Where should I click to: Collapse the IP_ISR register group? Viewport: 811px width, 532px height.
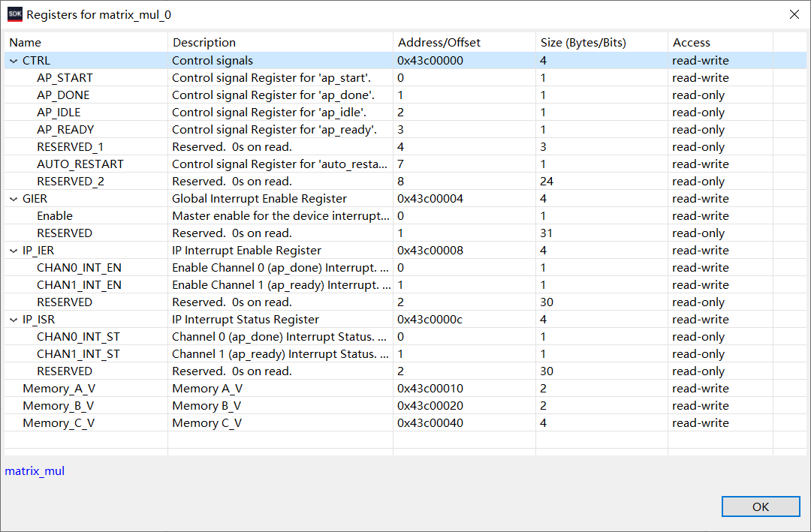[14, 319]
